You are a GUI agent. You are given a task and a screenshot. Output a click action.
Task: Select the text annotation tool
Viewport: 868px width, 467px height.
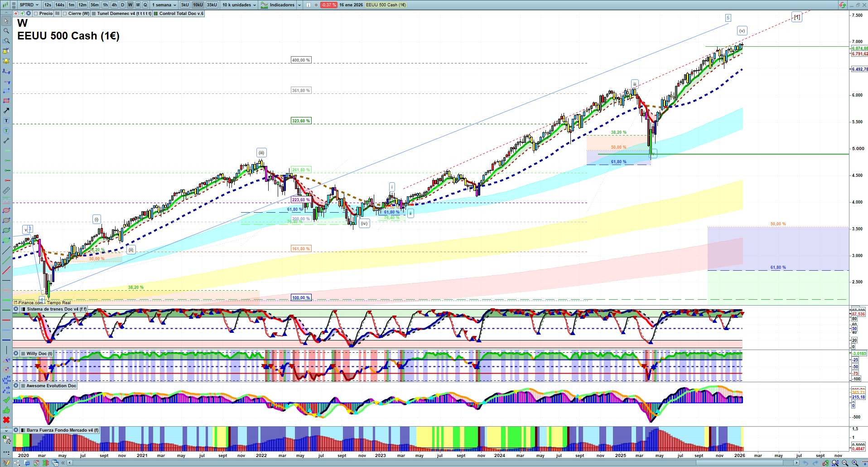coord(6,121)
